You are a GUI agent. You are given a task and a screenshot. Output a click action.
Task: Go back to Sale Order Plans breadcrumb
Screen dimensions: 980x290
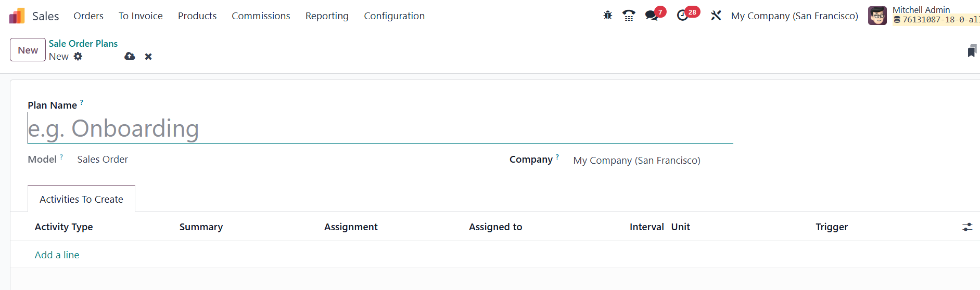coord(83,44)
